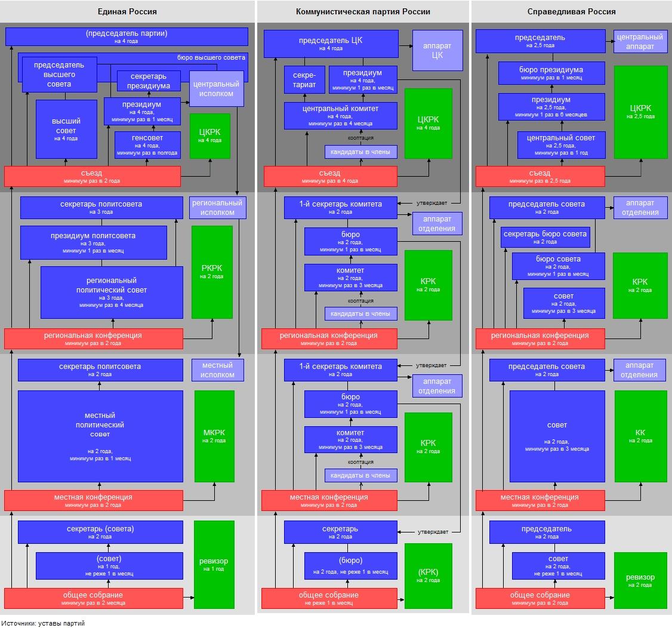
Task: Click съезд минимум раз в 4 года
Action: [329, 176]
